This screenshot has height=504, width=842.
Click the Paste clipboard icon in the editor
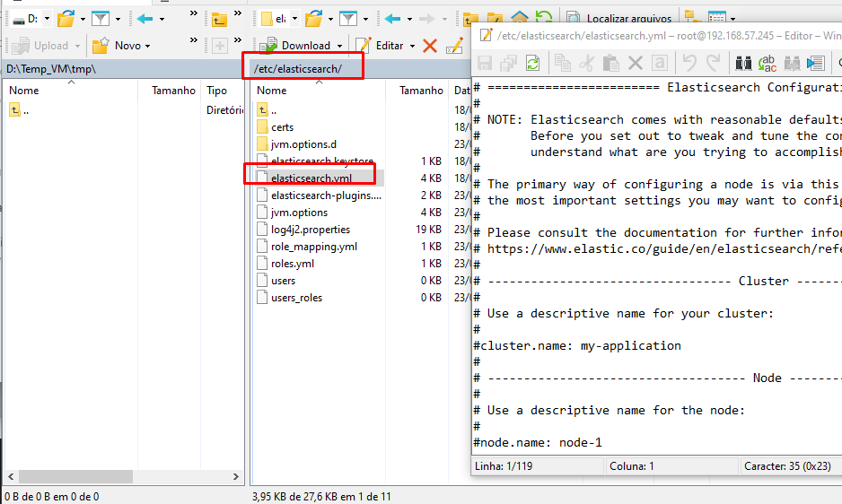(611, 63)
